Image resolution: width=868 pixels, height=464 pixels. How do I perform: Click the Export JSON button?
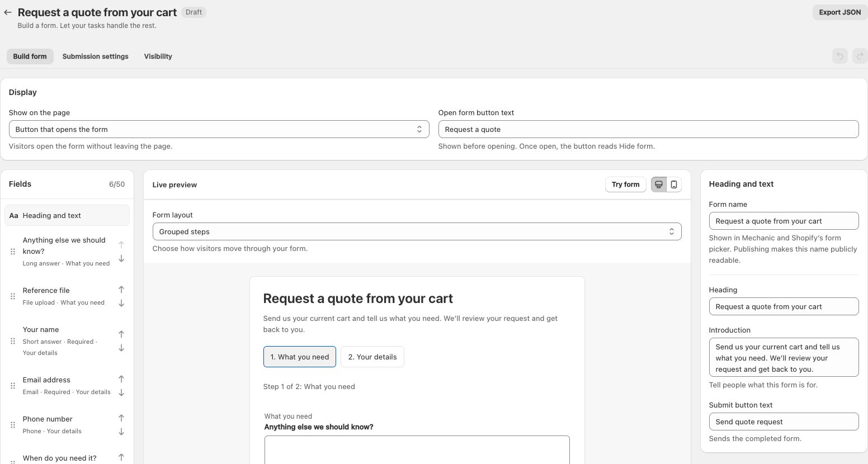coord(839,12)
